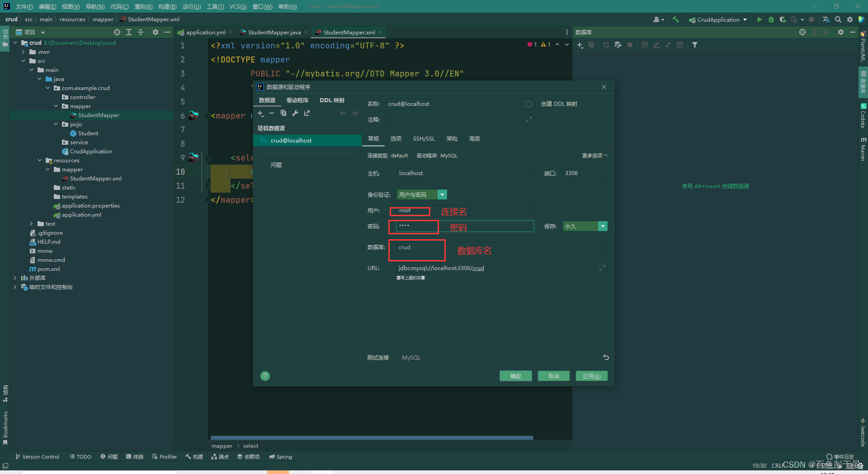Click the port field showing 3306
This screenshot has height=474, width=868.
coord(585,173)
